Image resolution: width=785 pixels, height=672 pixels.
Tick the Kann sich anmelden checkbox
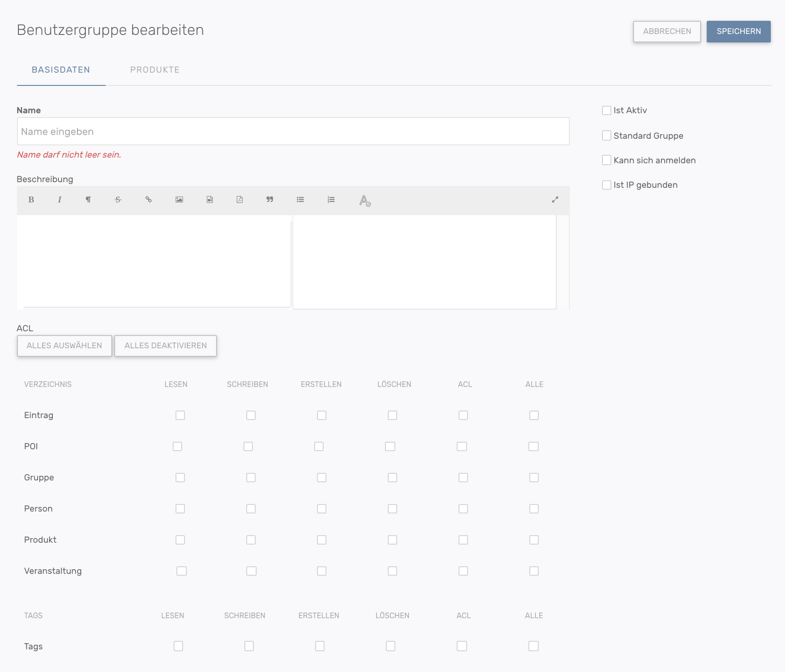tap(607, 160)
